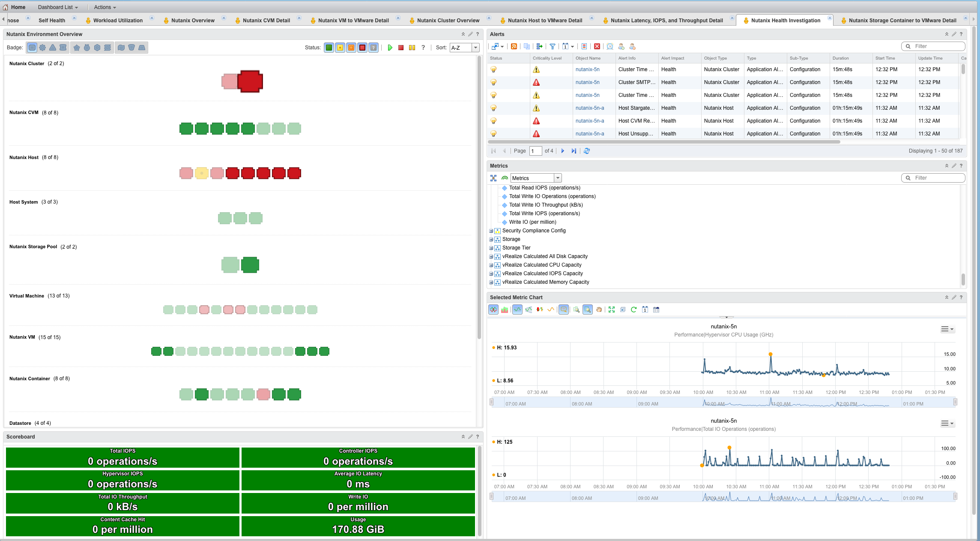Click the filter funnel icon in Alerts
Image resolution: width=980 pixels, height=541 pixels.
(553, 46)
